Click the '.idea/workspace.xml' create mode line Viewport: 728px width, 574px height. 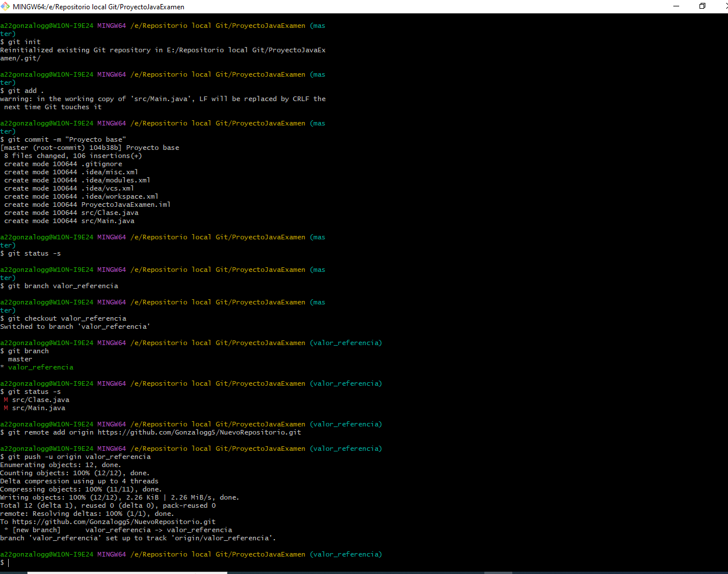81,196
